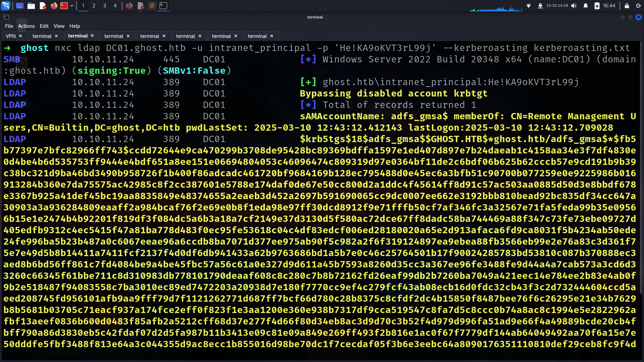644x362 pixels.
Task: Focus the Sublime Text window in the taskbar
Action: click(152, 6)
